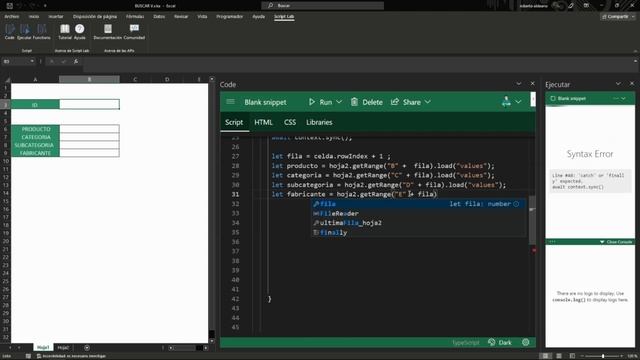Open the Programador ribbon tab
The width and height of the screenshot is (640, 360).
pos(229,16)
